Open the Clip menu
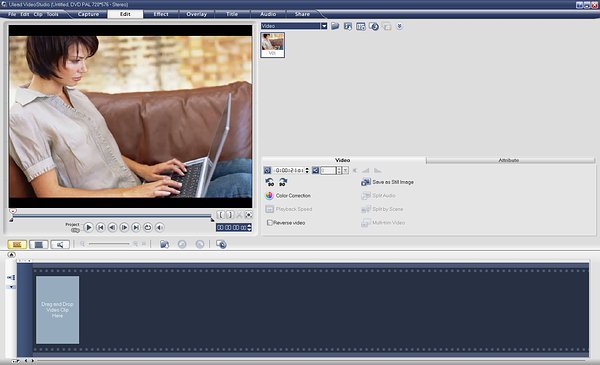 [38, 14]
